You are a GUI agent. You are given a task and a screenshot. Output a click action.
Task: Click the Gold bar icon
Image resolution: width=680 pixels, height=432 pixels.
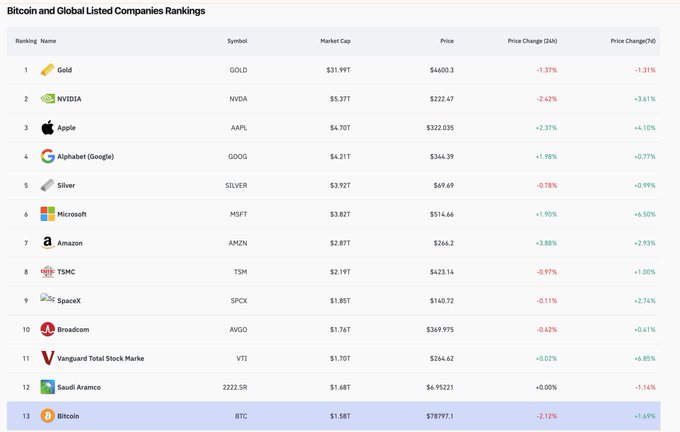point(48,70)
